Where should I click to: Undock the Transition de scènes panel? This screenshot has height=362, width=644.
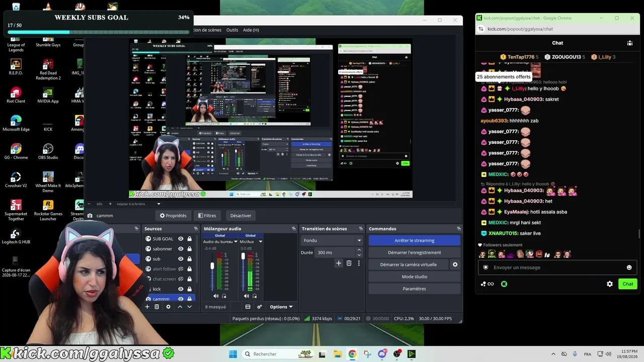click(361, 229)
